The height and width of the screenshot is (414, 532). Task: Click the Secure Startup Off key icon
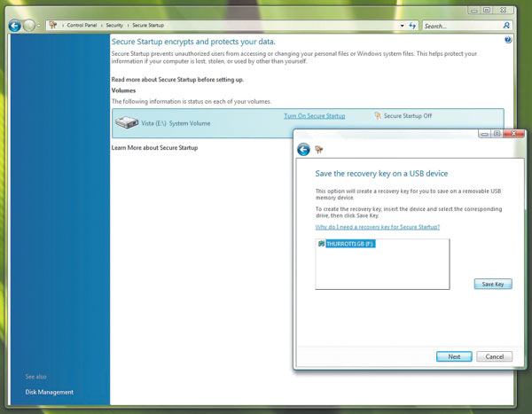(378, 116)
